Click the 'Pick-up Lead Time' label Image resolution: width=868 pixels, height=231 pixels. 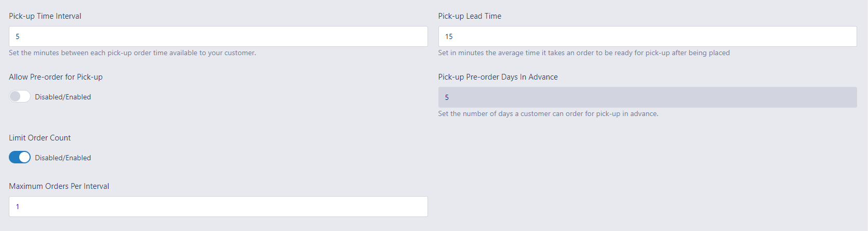click(x=470, y=16)
